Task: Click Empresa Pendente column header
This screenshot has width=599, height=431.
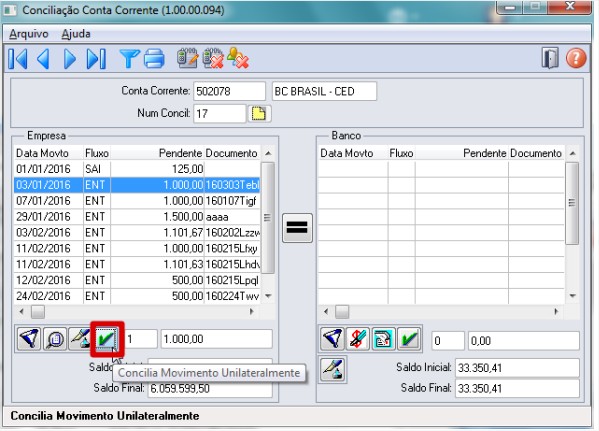Action: (x=157, y=153)
